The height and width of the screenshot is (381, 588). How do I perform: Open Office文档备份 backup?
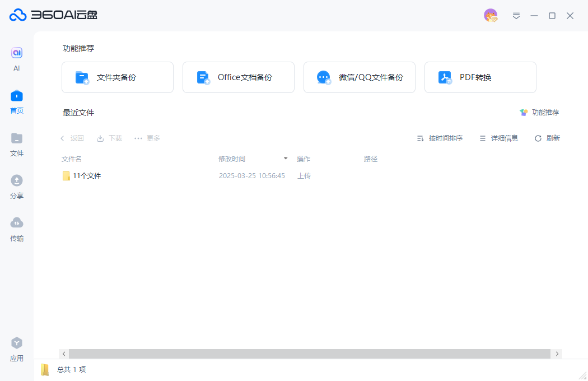(238, 77)
